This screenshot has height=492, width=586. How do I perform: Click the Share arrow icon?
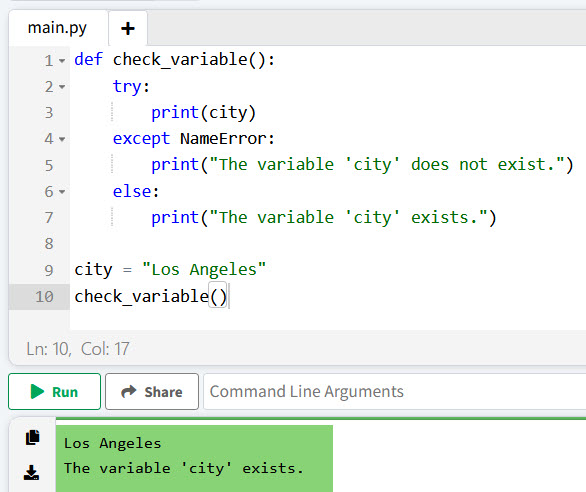pos(129,391)
